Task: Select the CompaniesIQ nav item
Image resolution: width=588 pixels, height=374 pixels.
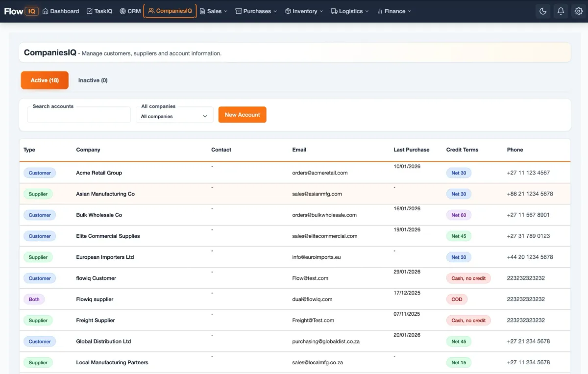Action: tap(170, 11)
